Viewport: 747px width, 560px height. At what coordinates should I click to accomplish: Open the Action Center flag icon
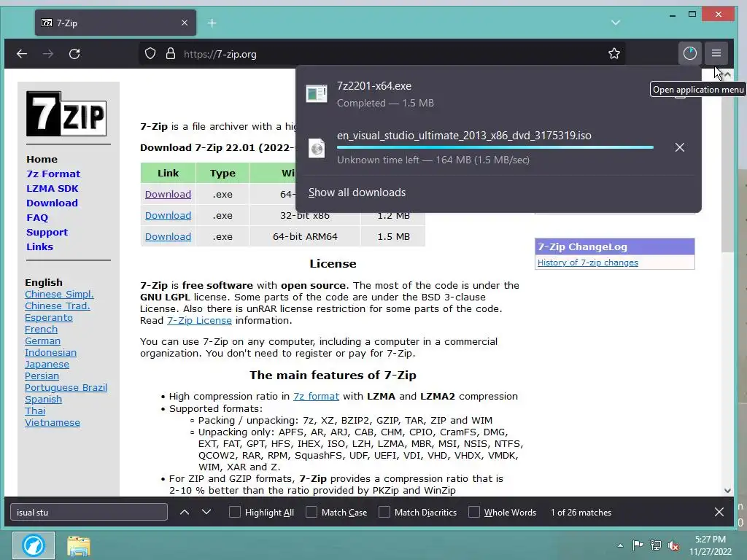(x=638, y=545)
